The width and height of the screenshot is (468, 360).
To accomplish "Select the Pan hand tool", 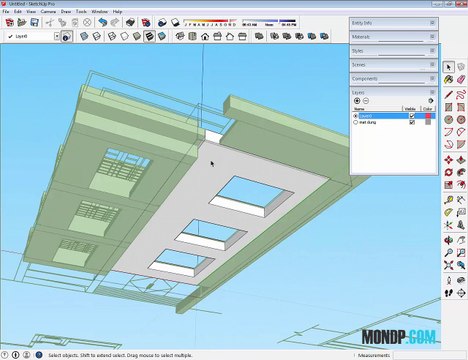I will (461, 240).
